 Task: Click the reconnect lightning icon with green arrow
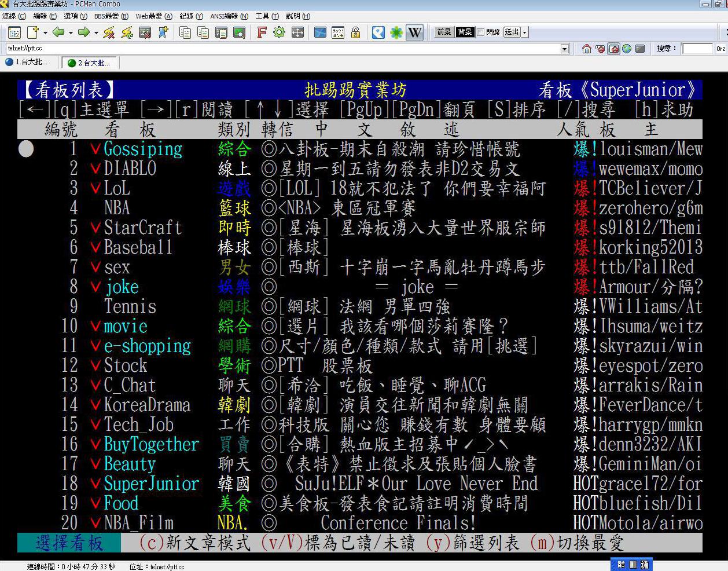pyautogui.click(x=127, y=32)
